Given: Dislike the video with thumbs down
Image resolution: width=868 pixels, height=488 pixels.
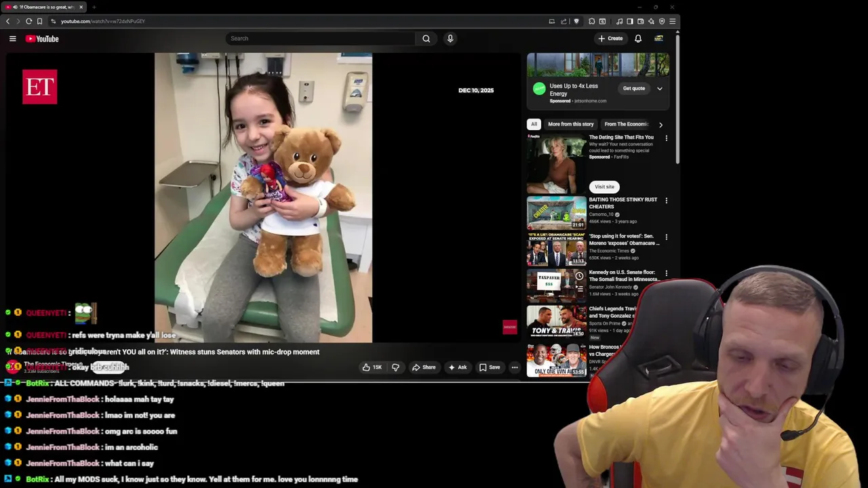Looking at the screenshot, I should click(x=395, y=367).
